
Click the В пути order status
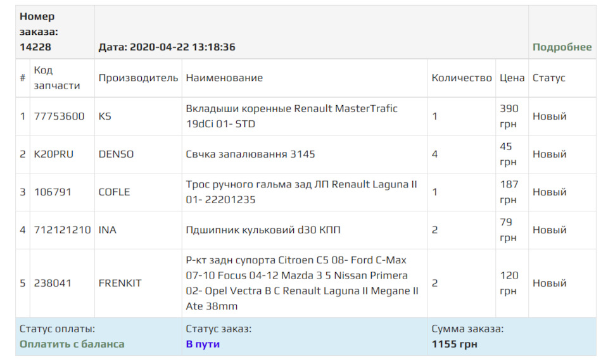203,344
